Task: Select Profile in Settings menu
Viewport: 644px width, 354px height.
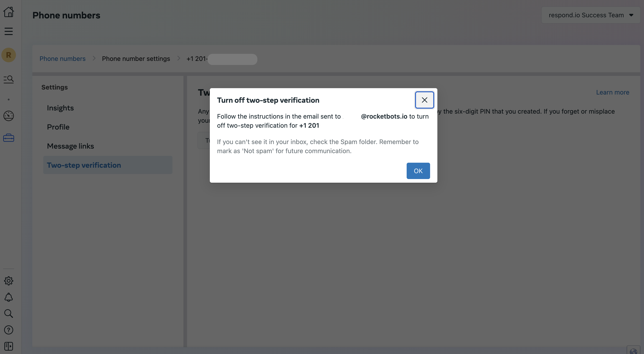Action: point(58,127)
